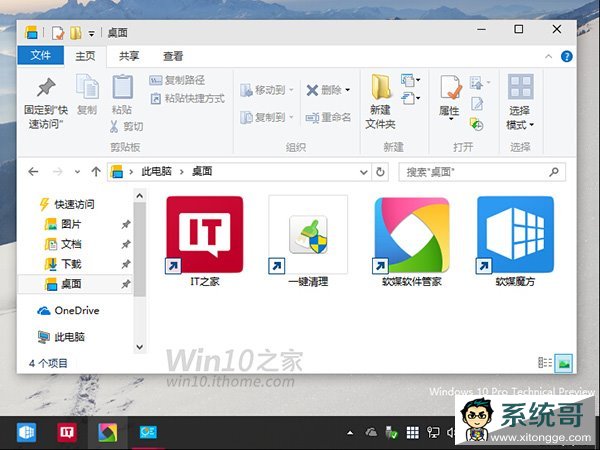Select the IT之家 shortcut

click(205, 241)
